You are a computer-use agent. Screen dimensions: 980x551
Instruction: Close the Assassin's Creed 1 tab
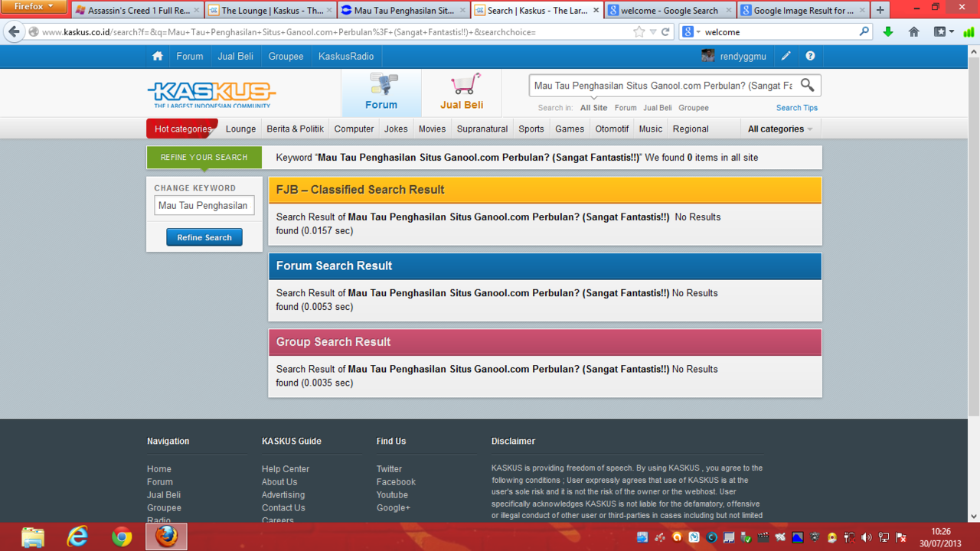point(197,11)
